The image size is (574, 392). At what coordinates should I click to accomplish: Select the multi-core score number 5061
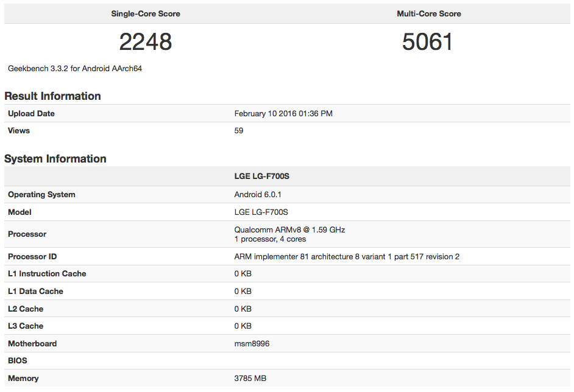[428, 42]
